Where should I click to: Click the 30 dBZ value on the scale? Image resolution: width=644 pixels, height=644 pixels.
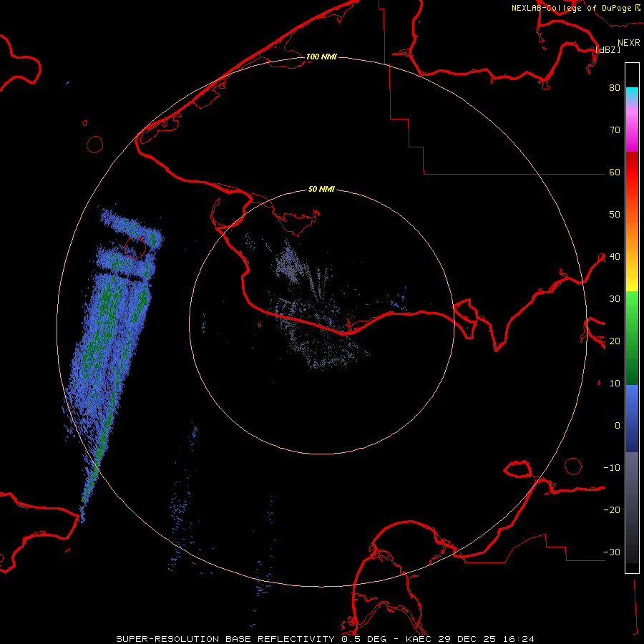pyautogui.click(x=615, y=299)
